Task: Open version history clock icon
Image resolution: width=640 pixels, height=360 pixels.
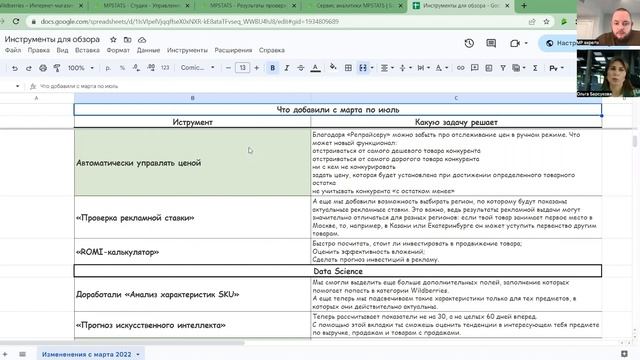Action: (x=469, y=43)
